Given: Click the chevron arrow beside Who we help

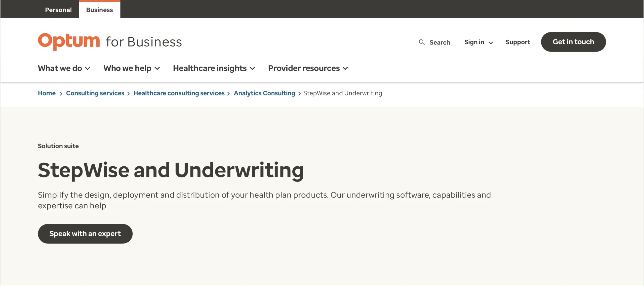Looking at the screenshot, I should (x=157, y=68).
